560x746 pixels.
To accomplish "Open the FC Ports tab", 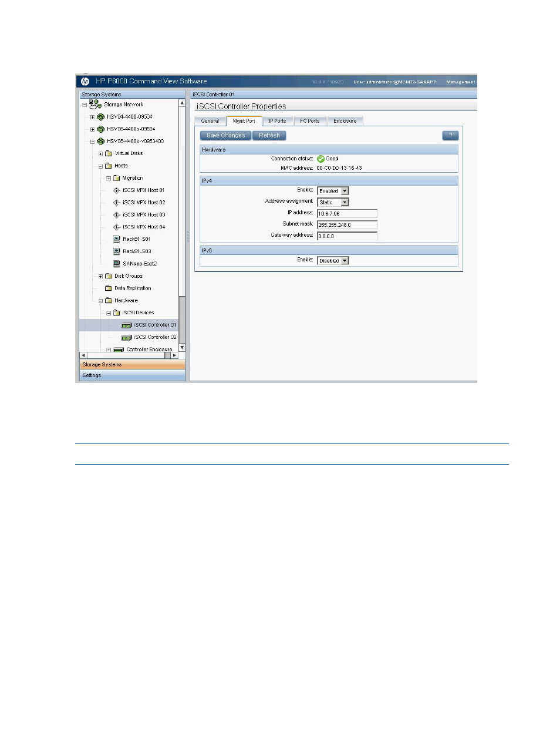I will [x=310, y=121].
